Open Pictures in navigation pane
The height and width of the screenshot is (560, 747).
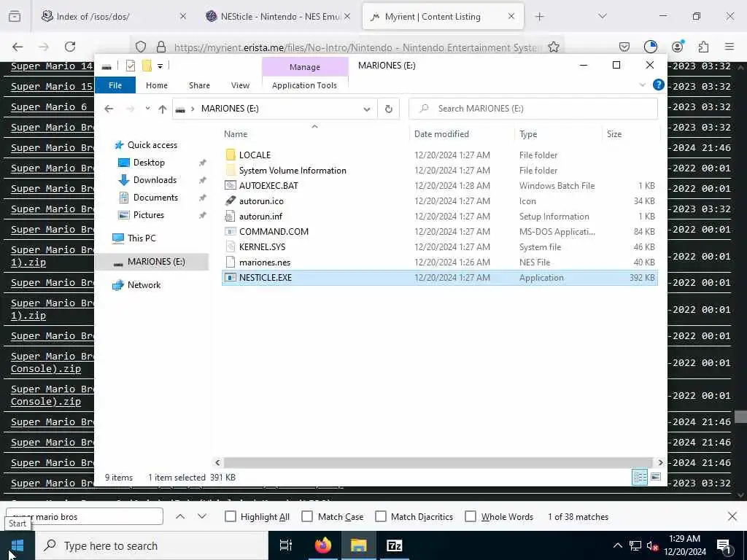148,215
